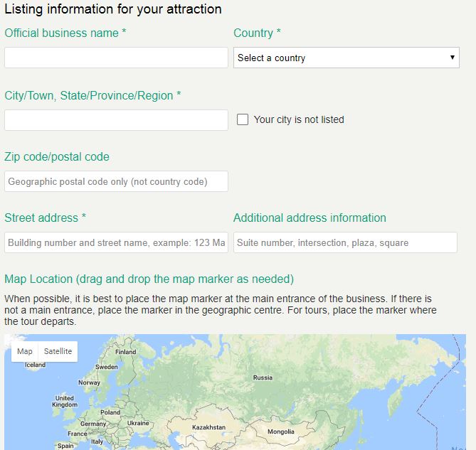Click Mongolia on the map
This screenshot has width=476, height=450.
pyautogui.click(x=280, y=432)
